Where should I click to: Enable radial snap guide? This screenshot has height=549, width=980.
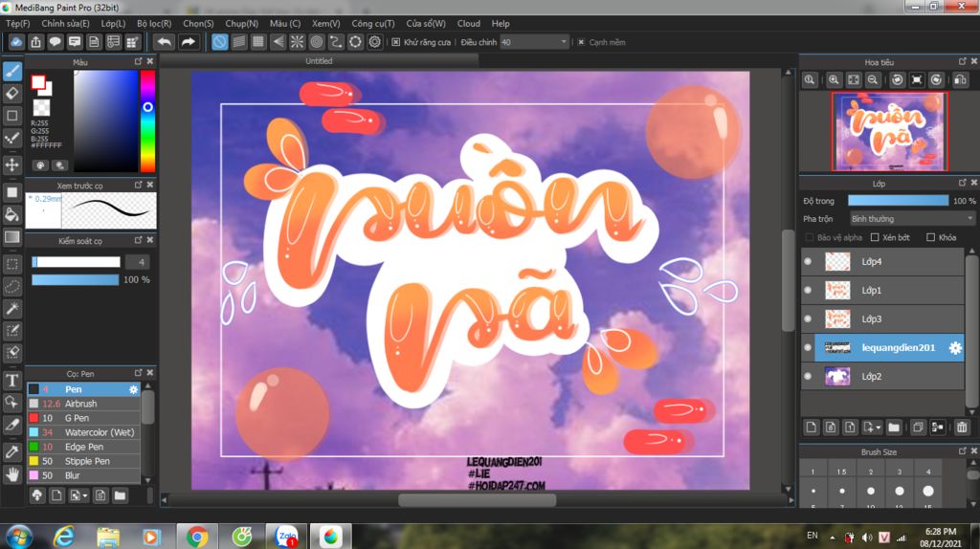point(297,42)
